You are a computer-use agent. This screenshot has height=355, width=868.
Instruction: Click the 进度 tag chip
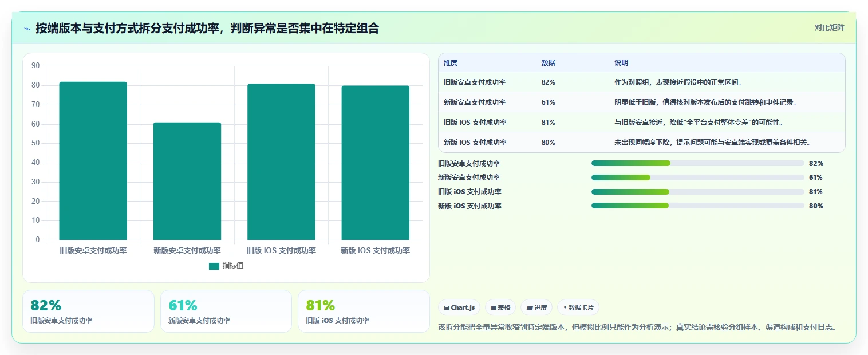click(x=536, y=307)
